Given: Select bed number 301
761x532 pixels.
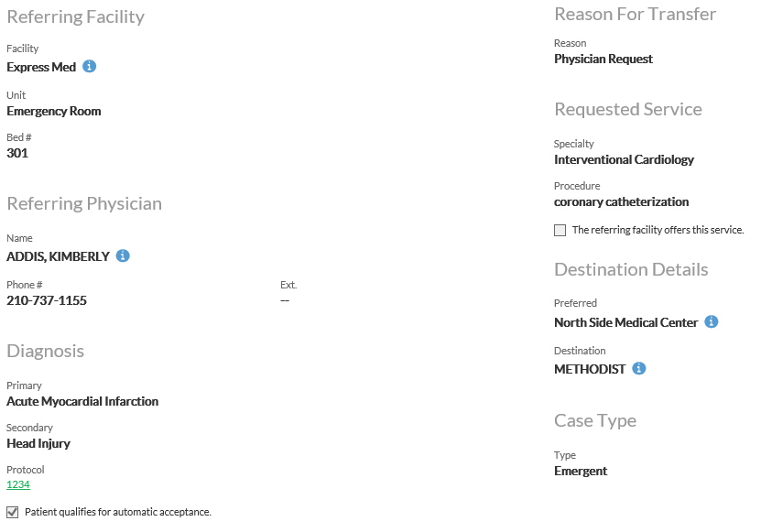Looking at the screenshot, I should click(x=17, y=153).
